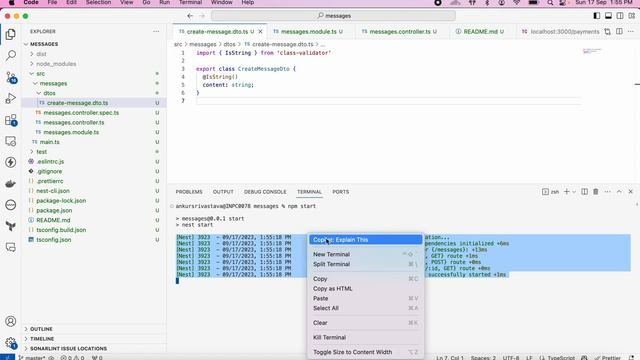
Task: Open the Thunder Client lightning icon
Action: 11,162
